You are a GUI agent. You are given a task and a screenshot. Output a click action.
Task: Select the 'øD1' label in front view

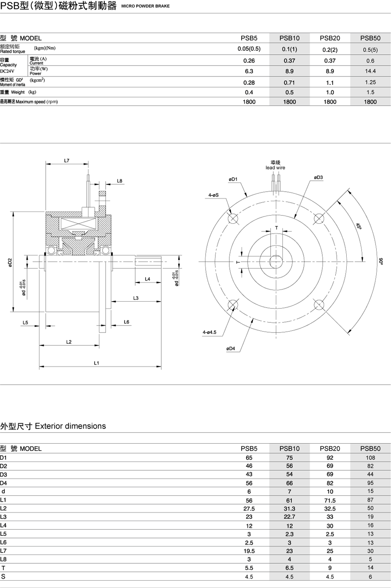click(233, 179)
